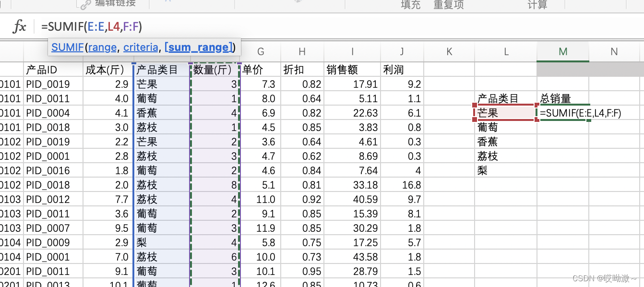Select column N header

614,52
